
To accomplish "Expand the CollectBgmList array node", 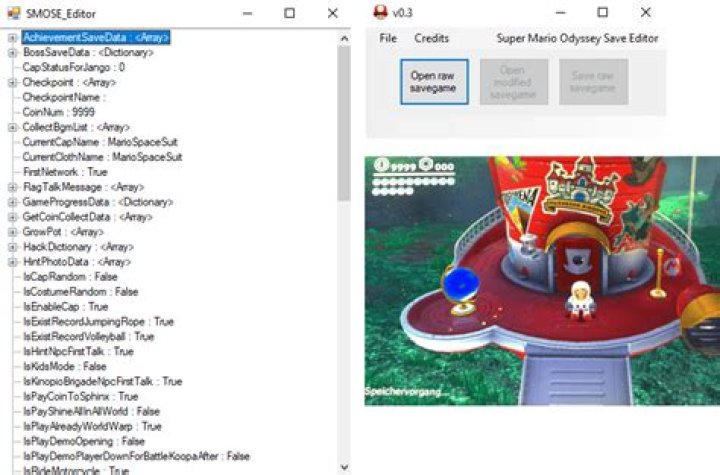I will pos(12,127).
